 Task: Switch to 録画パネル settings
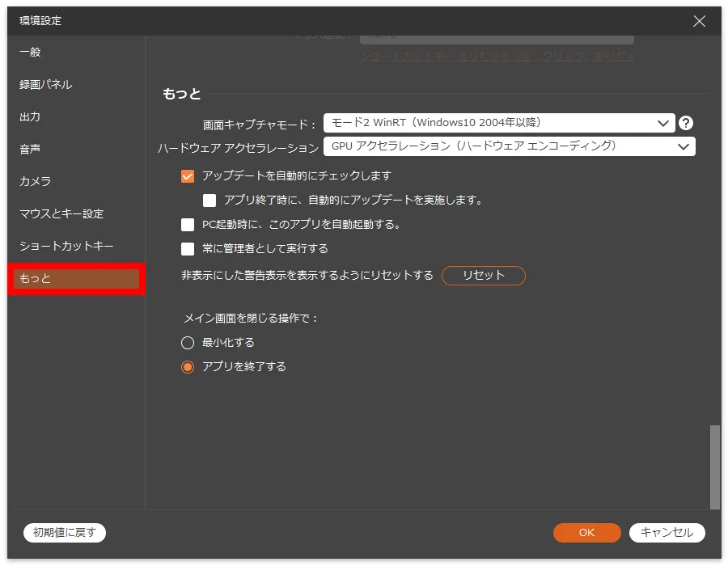(x=45, y=84)
